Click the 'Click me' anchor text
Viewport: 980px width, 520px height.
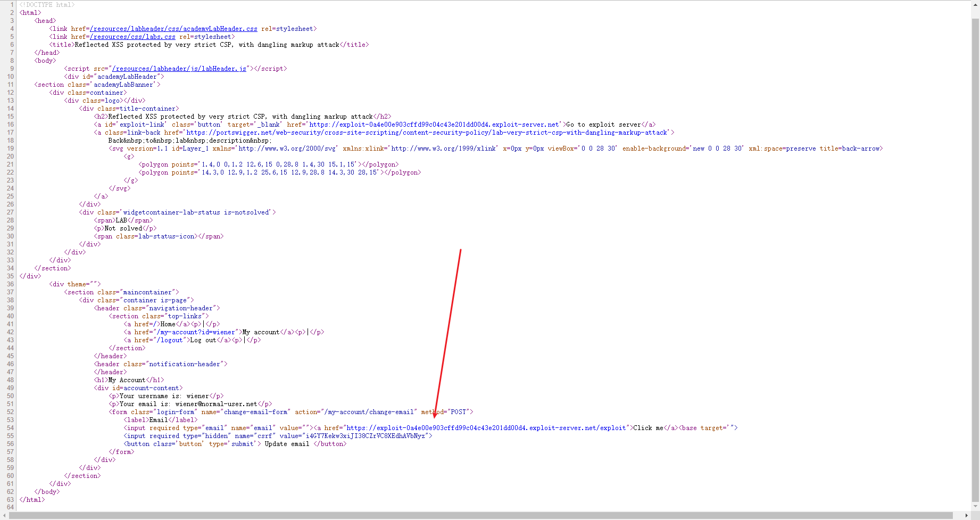648,428
